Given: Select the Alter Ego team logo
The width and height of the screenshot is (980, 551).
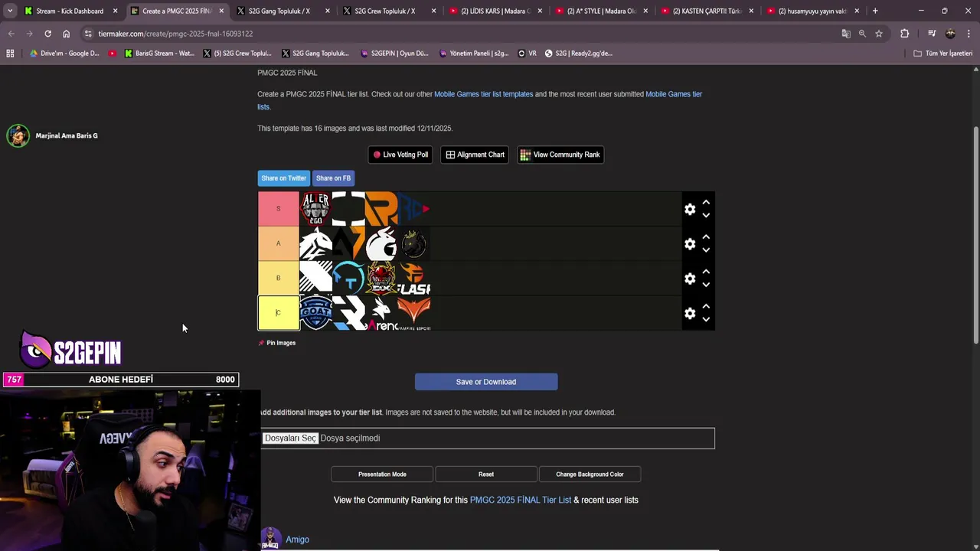Looking at the screenshot, I should tap(315, 209).
